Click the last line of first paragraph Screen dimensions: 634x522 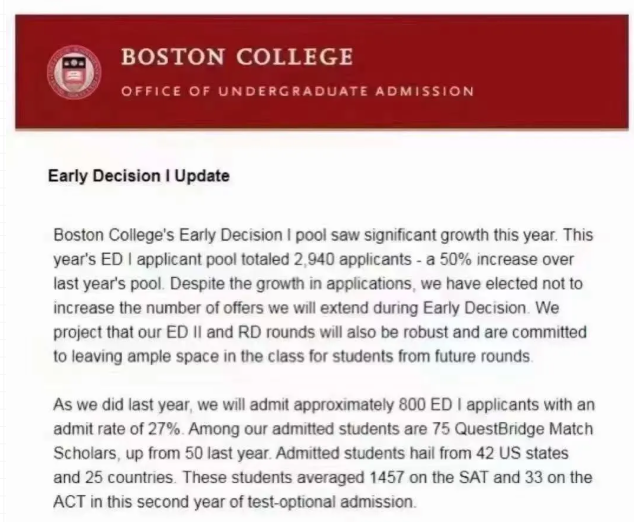tap(293, 356)
